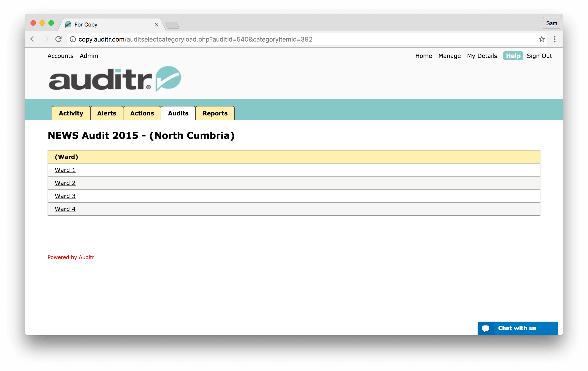The image size is (588, 371).
Task: Click the browser forward arrow
Action: click(46, 39)
